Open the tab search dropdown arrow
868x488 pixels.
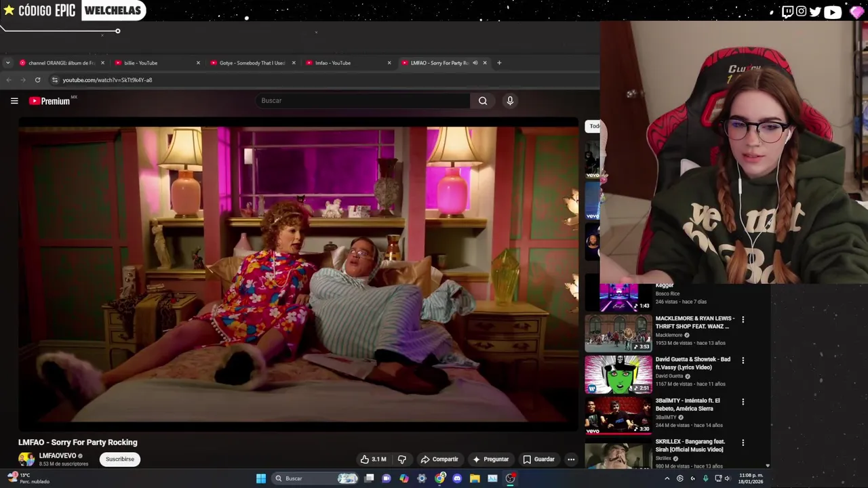7,63
